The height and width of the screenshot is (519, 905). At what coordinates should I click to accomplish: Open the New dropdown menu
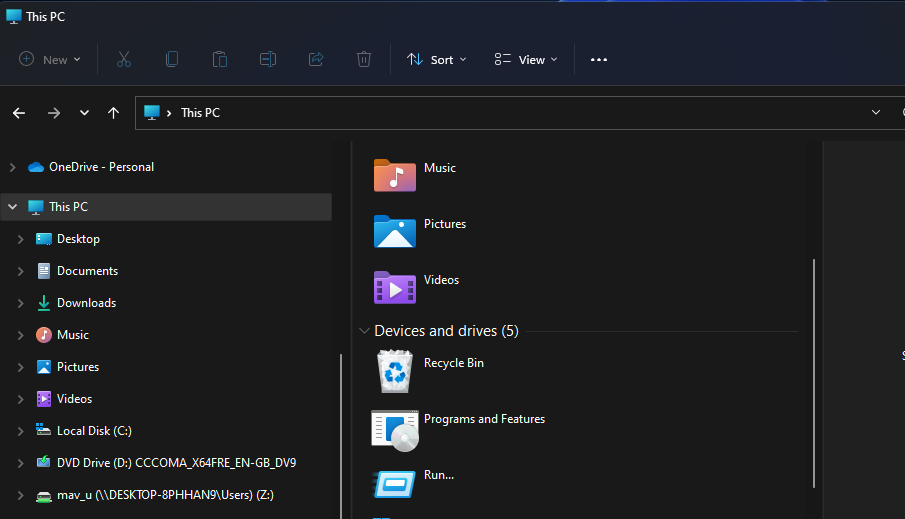(x=50, y=60)
